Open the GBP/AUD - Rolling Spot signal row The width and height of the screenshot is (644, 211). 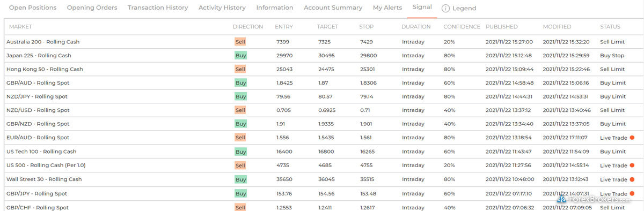coord(322,83)
